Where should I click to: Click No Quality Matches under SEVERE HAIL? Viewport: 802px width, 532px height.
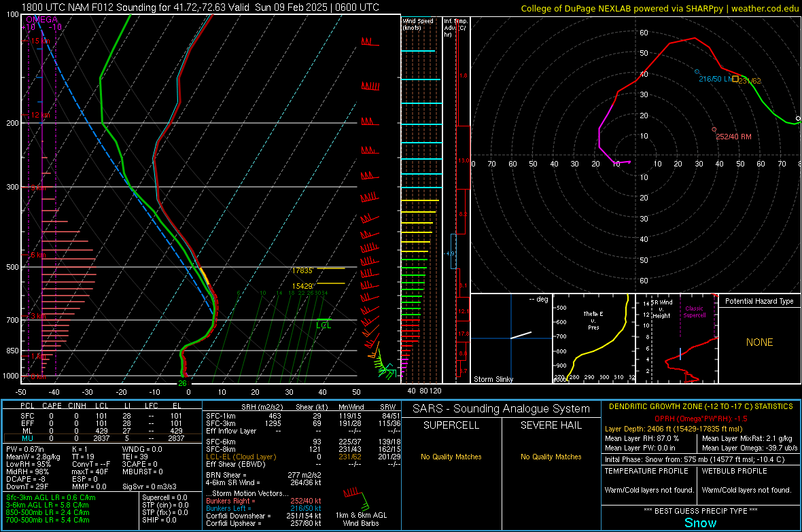551,457
